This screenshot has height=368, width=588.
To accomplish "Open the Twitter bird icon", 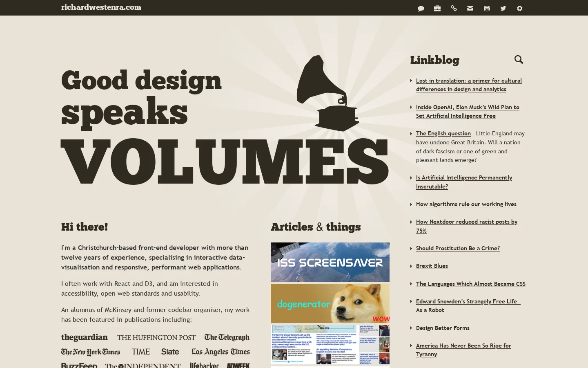I will pos(503,8).
